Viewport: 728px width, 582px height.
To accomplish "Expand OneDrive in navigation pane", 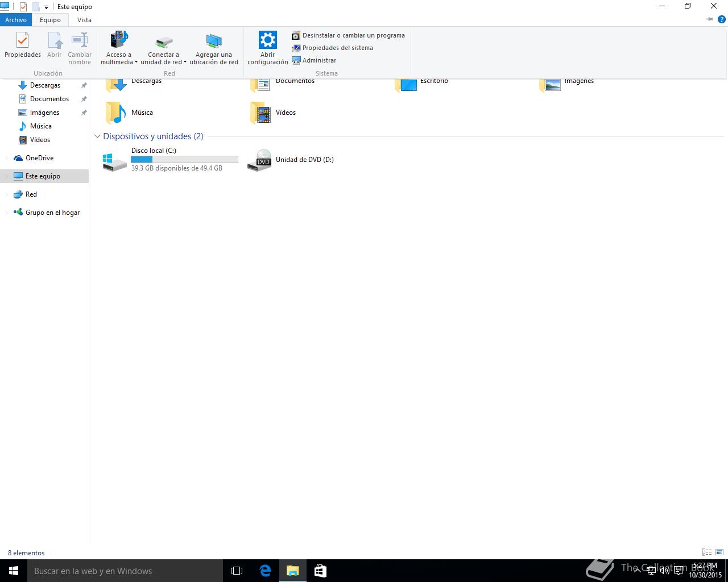I will (x=7, y=158).
